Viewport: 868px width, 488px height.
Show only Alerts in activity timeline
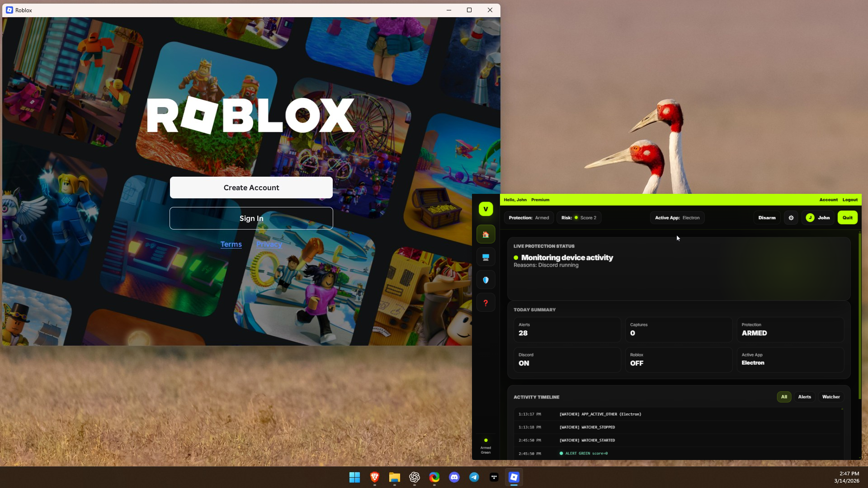click(x=804, y=397)
